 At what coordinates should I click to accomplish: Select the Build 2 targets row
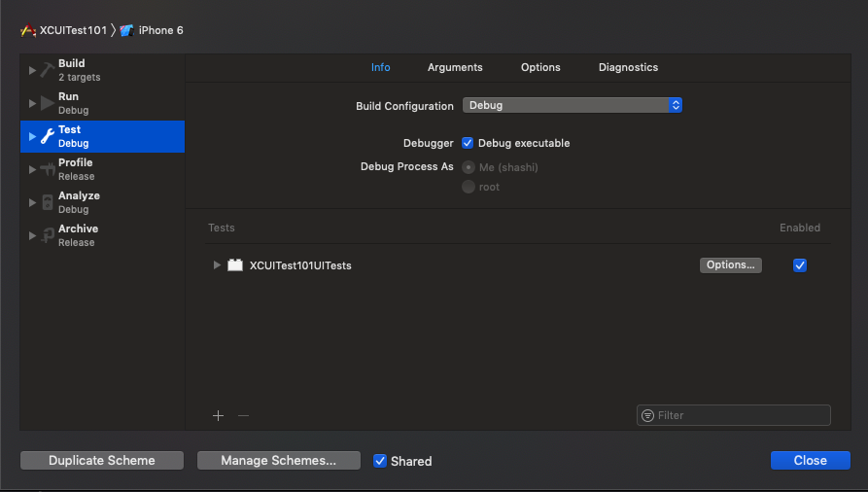coord(102,70)
